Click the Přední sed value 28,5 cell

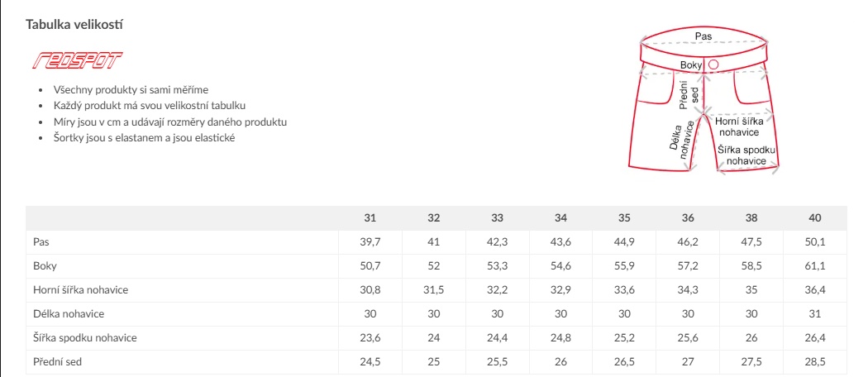click(x=815, y=362)
